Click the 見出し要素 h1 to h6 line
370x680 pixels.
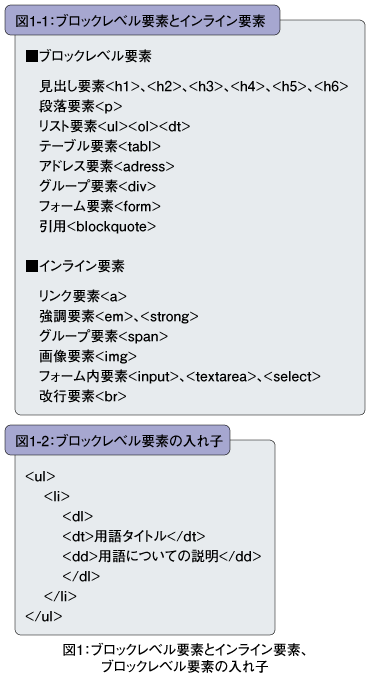click(193, 87)
